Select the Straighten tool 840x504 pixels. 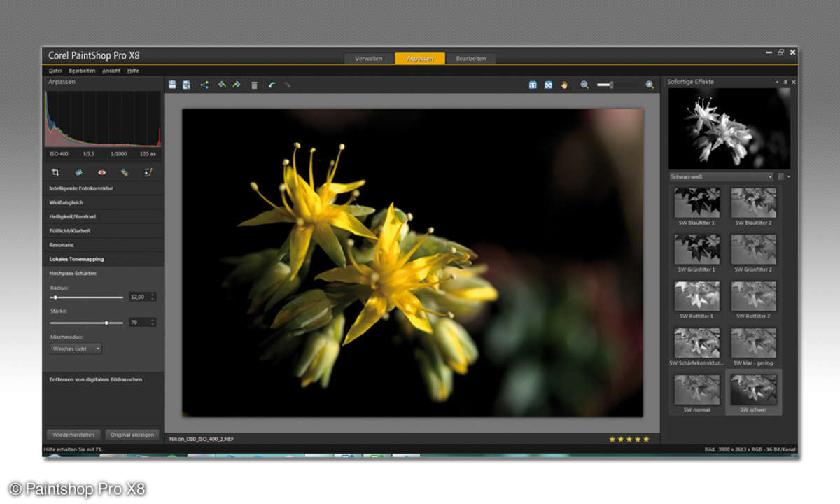tap(78, 172)
